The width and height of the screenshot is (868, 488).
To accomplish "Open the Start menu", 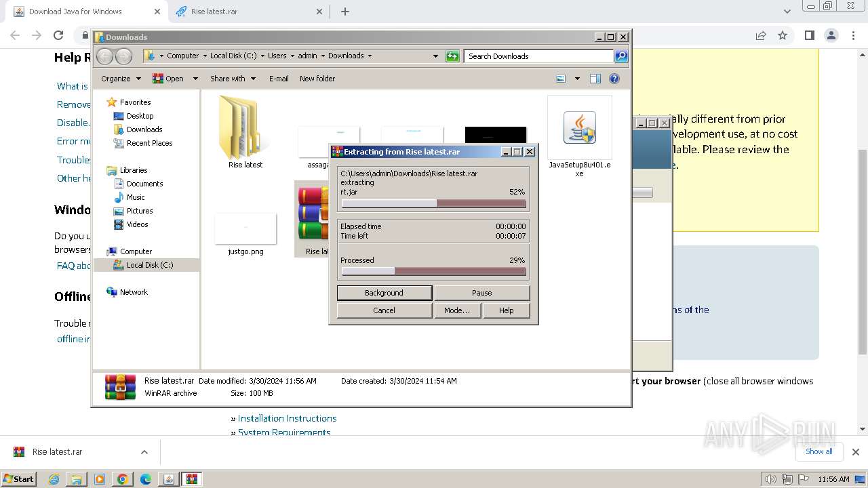I will (18, 479).
